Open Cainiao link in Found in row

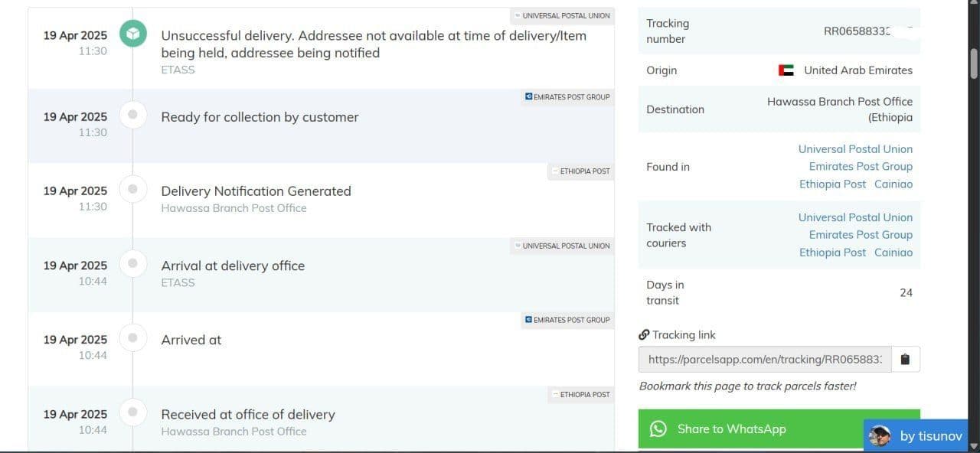[893, 184]
